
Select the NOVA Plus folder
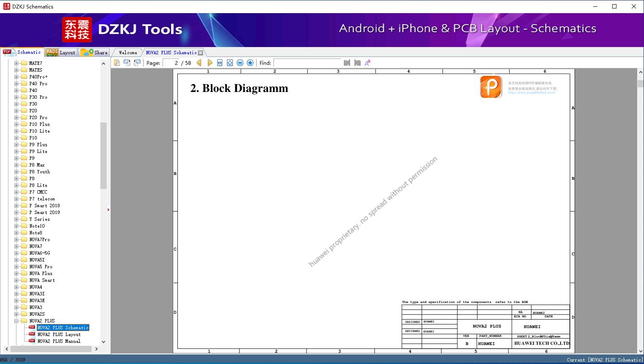(41, 273)
